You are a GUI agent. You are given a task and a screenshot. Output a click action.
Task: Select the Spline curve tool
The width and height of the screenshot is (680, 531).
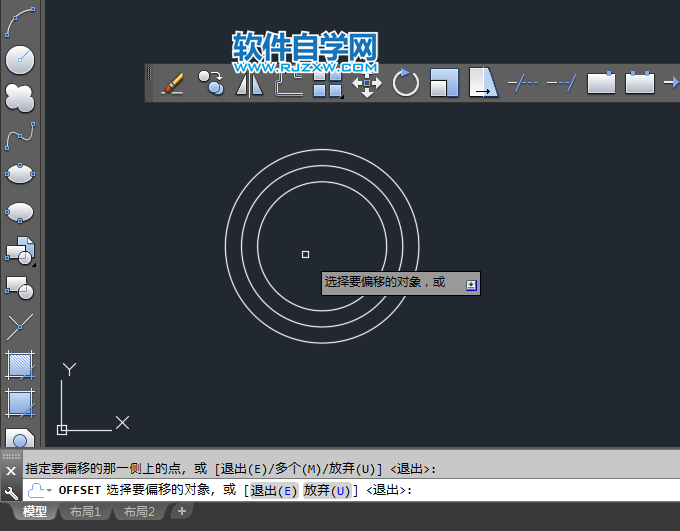[x=20, y=135]
